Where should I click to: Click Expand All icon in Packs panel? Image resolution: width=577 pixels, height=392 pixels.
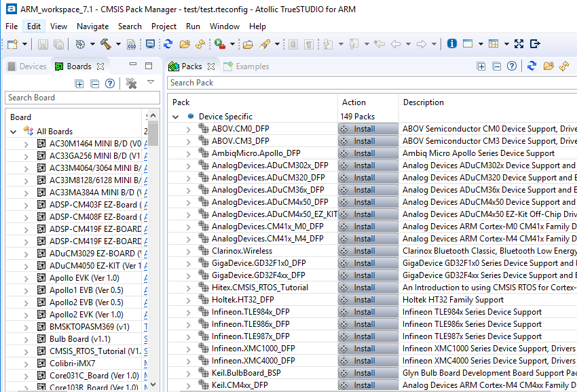point(481,66)
